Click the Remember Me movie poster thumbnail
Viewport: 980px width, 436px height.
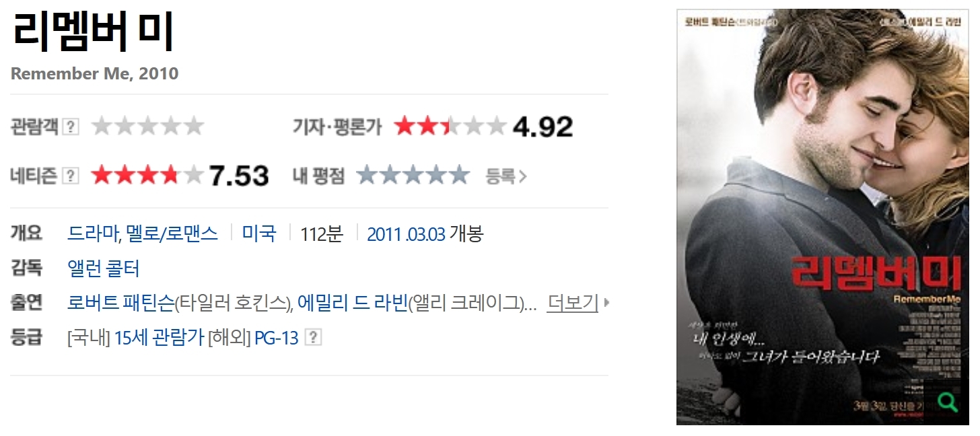(x=823, y=217)
